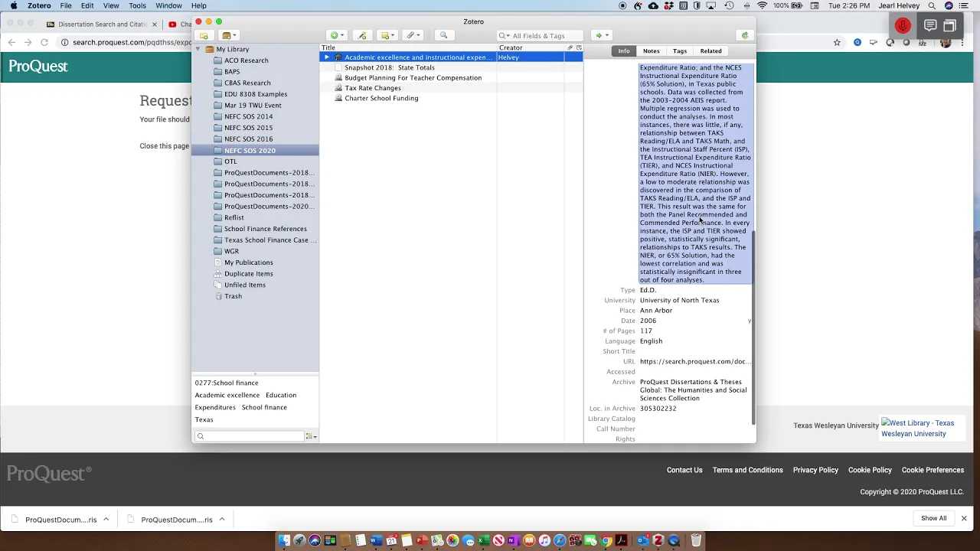Open the Privacy Policy link on ProQuest
The height and width of the screenshot is (551, 980).
pyautogui.click(x=815, y=470)
